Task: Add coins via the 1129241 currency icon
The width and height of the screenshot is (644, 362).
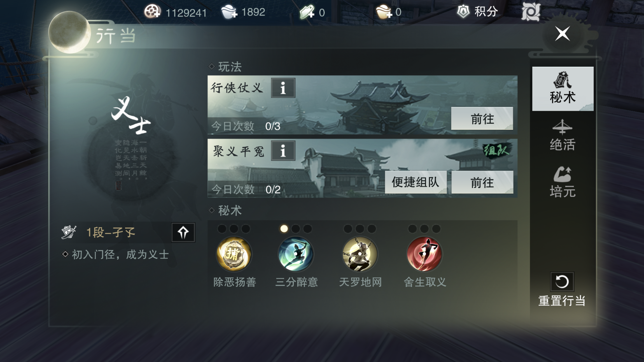Action: 152,12
